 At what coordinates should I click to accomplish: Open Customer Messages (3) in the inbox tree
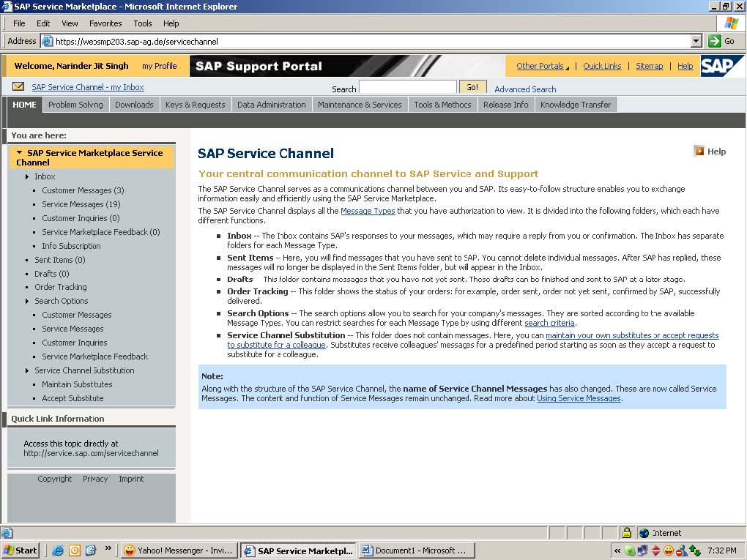pos(83,190)
